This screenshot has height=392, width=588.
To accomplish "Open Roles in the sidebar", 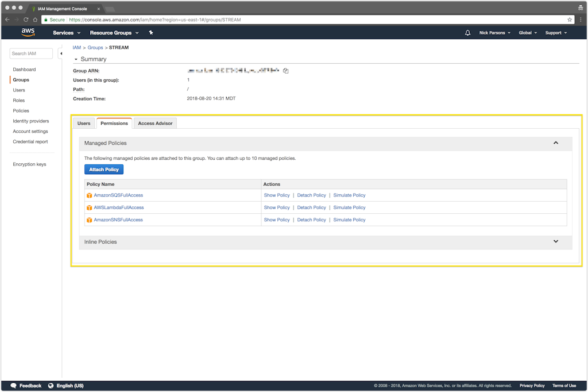I will click(19, 101).
